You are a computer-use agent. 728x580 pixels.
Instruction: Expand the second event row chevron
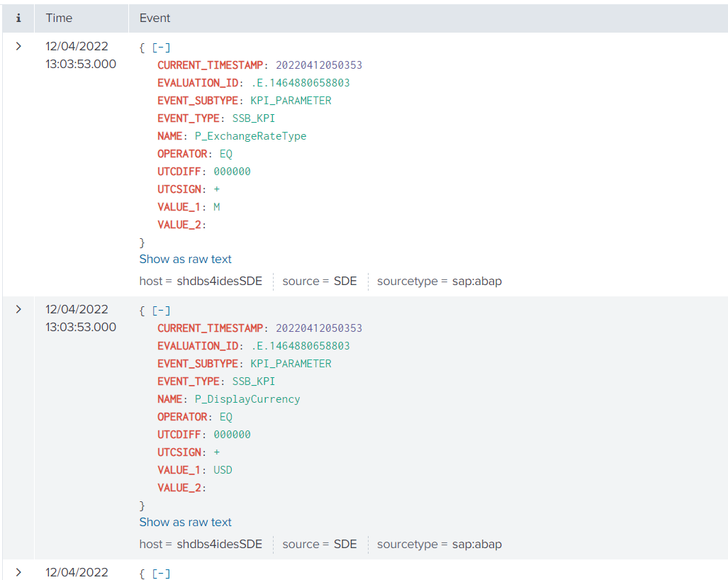pyautogui.click(x=18, y=309)
